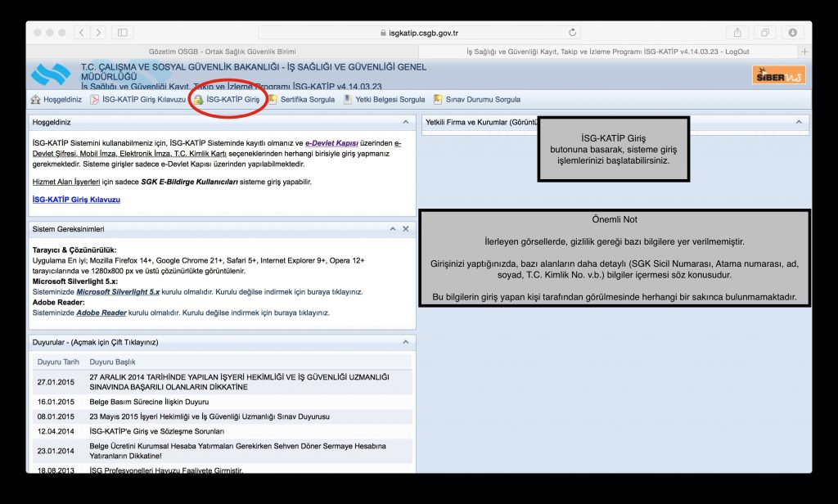Switch to İSG-KATİP LogOut tab
Viewport: 838px width, 504px height.
(x=608, y=52)
